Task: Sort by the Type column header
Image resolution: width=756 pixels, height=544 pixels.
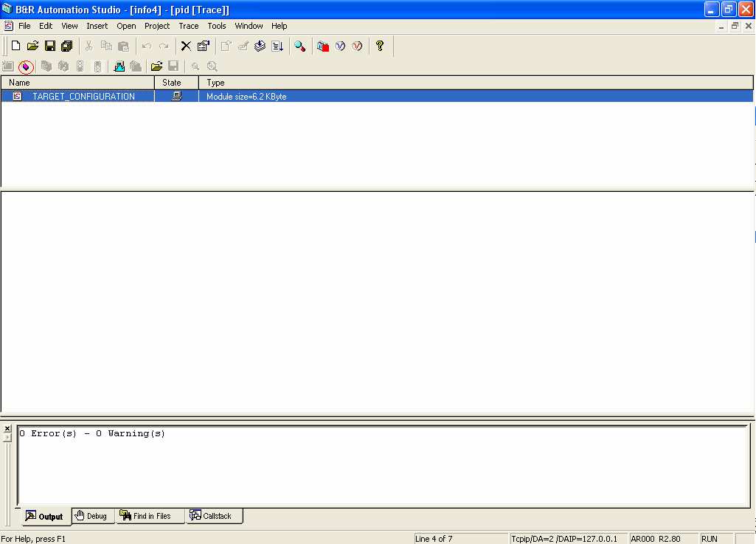Action: click(476, 83)
